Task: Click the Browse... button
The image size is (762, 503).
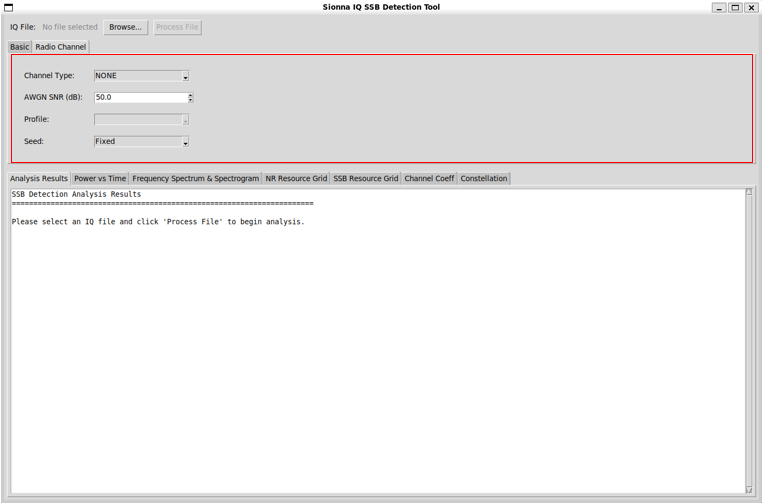Action: pos(125,27)
